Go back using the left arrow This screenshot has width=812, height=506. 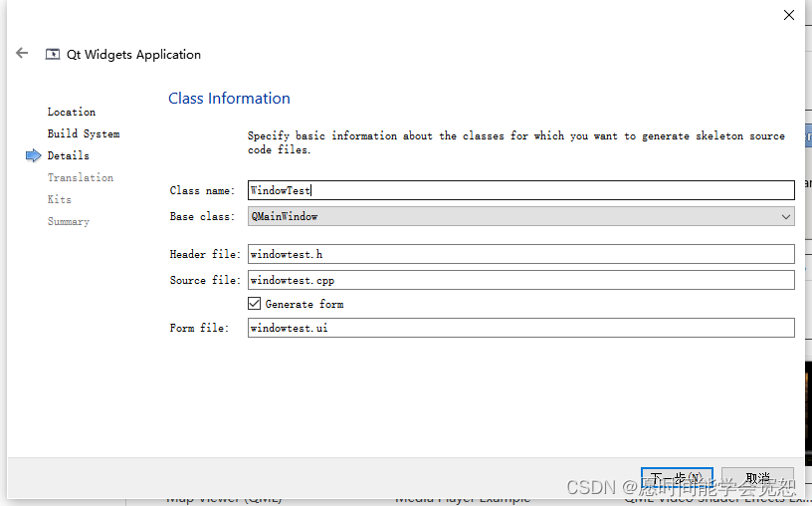pos(22,53)
